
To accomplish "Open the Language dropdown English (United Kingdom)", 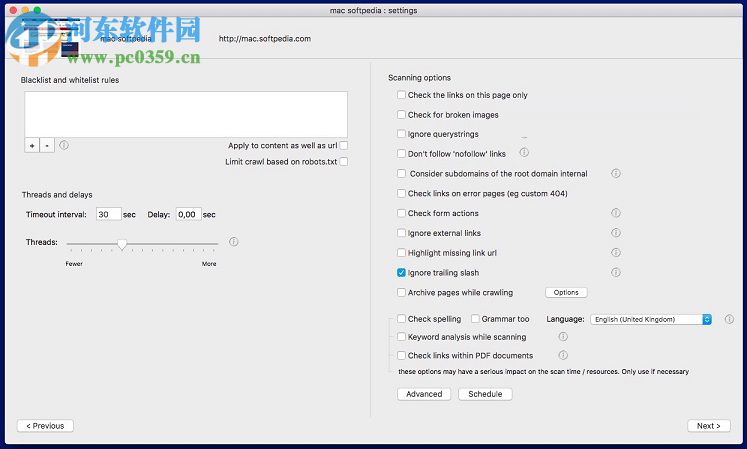I will point(651,319).
